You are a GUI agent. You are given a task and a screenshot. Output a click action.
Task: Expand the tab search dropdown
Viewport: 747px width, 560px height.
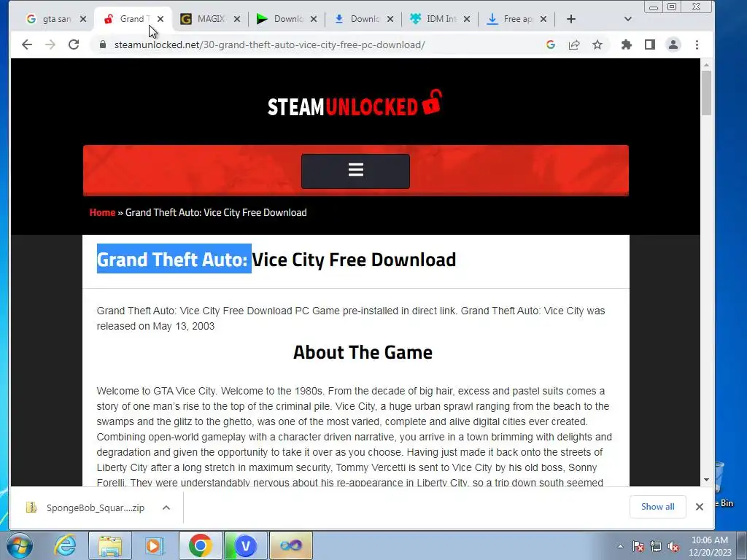[628, 19]
